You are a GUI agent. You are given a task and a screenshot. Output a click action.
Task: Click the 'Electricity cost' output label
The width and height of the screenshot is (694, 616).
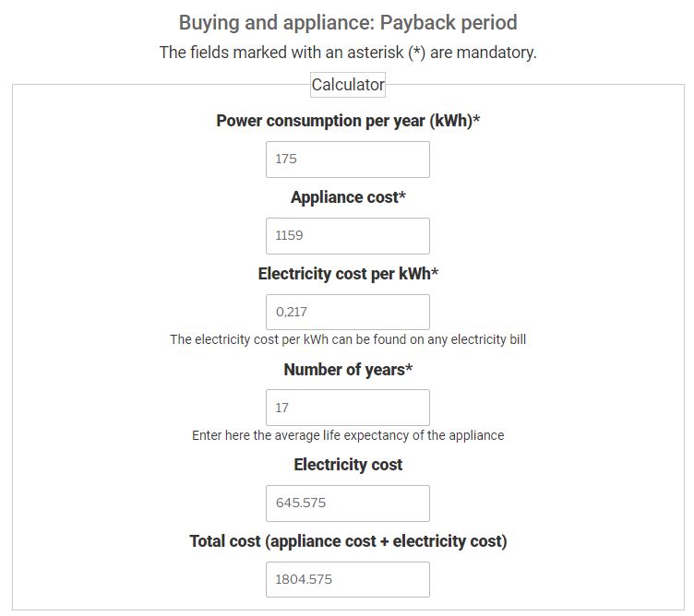[348, 465]
